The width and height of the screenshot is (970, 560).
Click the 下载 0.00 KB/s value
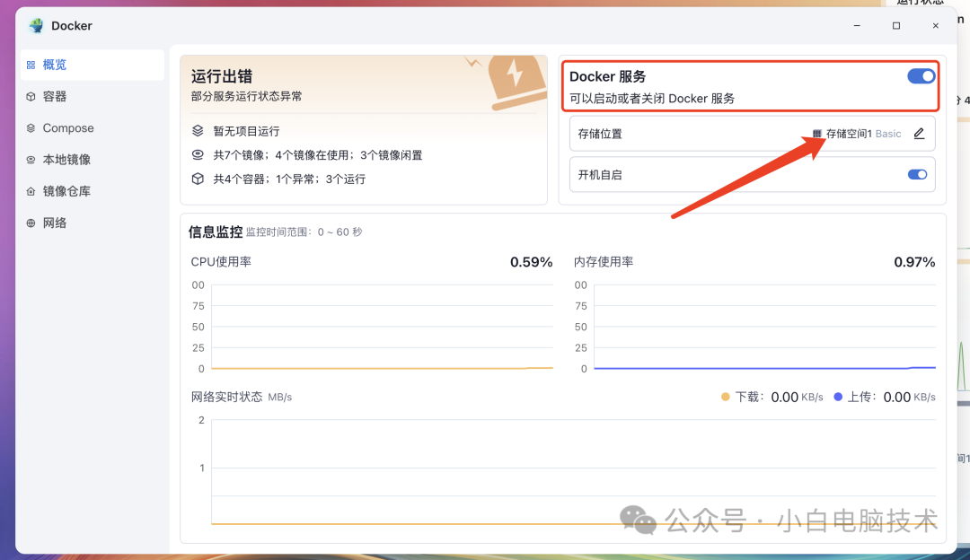point(797,397)
